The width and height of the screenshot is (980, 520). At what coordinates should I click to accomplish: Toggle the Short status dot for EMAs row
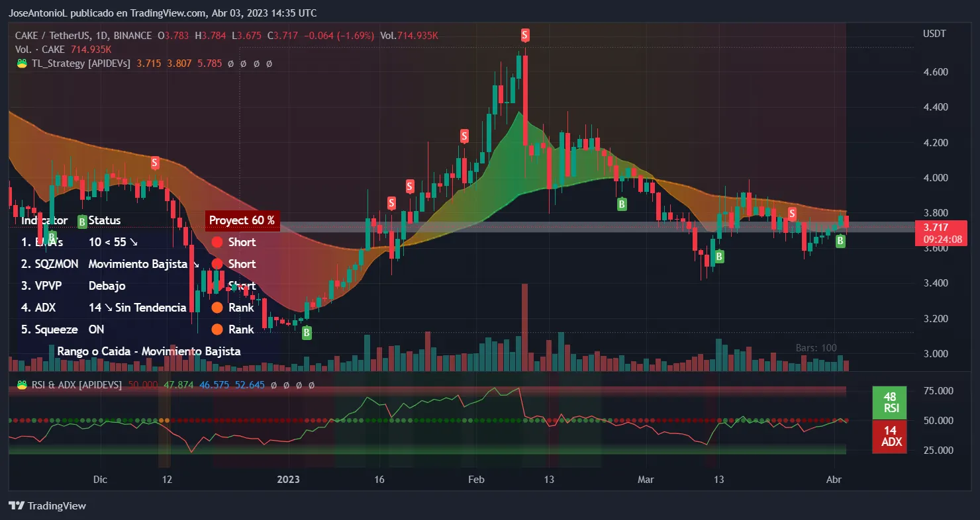point(217,242)
